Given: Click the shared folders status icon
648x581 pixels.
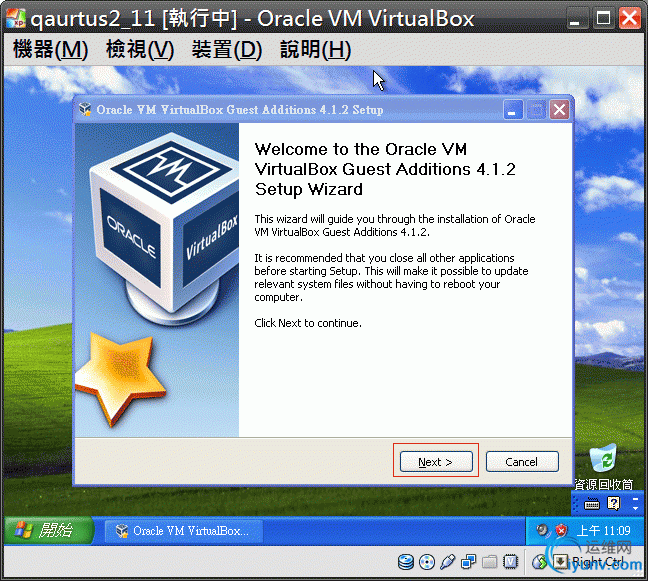Looking at the screenshot, I should click(490, 562).
